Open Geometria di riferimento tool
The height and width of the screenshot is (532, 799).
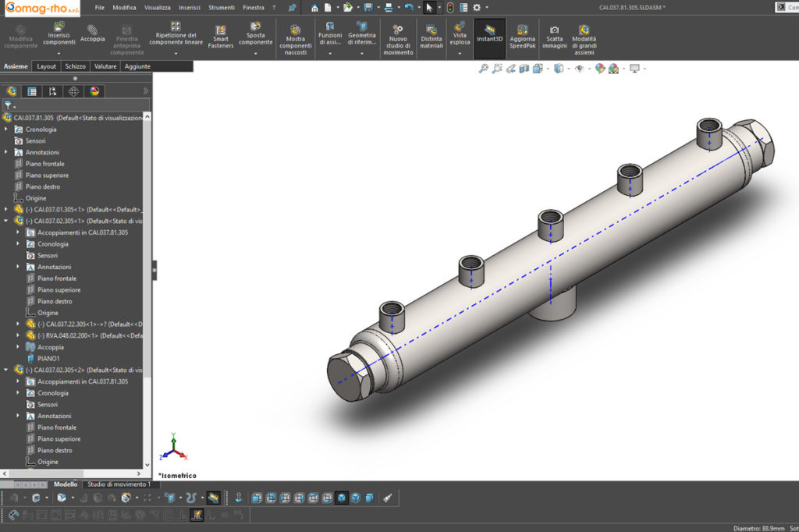[x=362, y=33]
